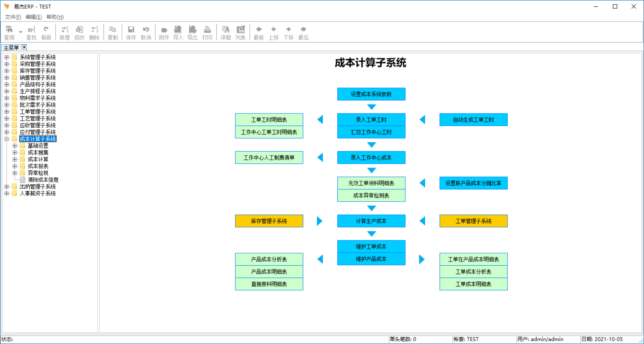The height and width of the screenshot is (344, 644).
Task: Open the 编辑(E) menu
Action: pyautogui.click(x=34, y=17)
